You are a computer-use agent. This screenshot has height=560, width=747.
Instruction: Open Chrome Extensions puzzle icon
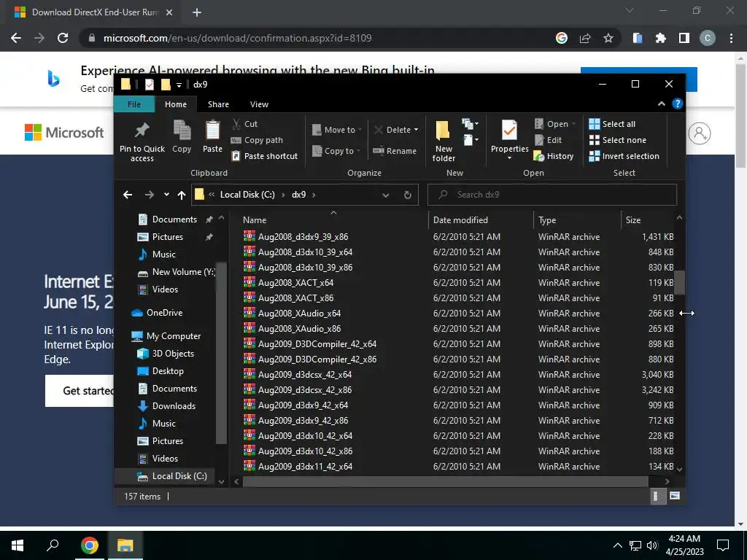point(660,38)
